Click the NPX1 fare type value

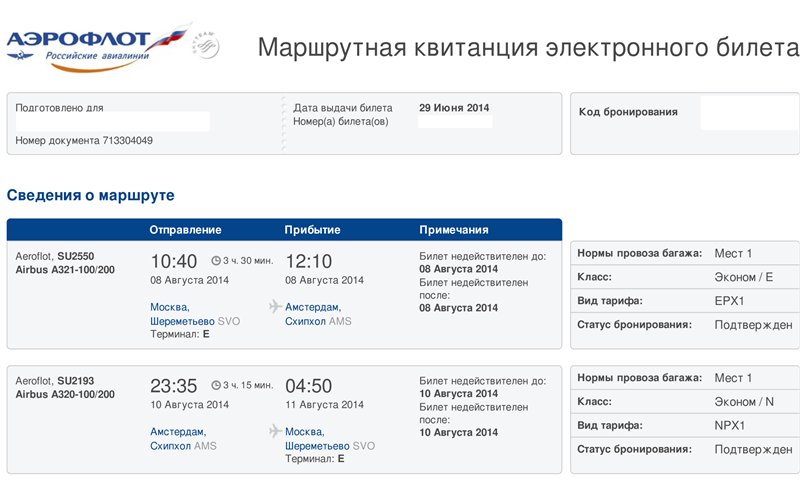pos(730,425)
